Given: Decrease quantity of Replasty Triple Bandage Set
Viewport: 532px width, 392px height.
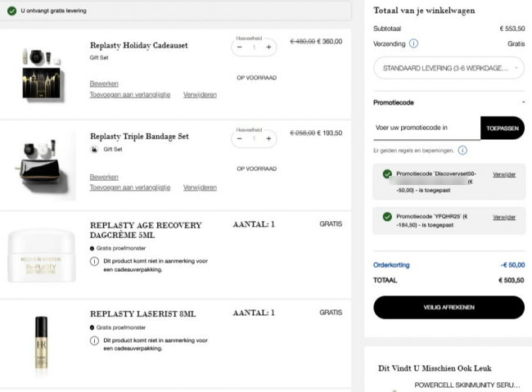Looking at the screenshot, I should [240, 138].
